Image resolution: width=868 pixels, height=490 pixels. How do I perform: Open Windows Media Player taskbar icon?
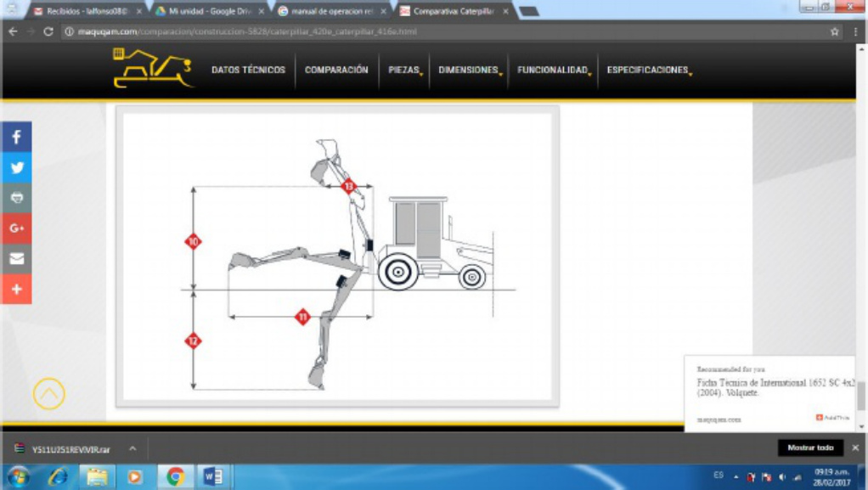pyautogui.click(x=134, y=476)
